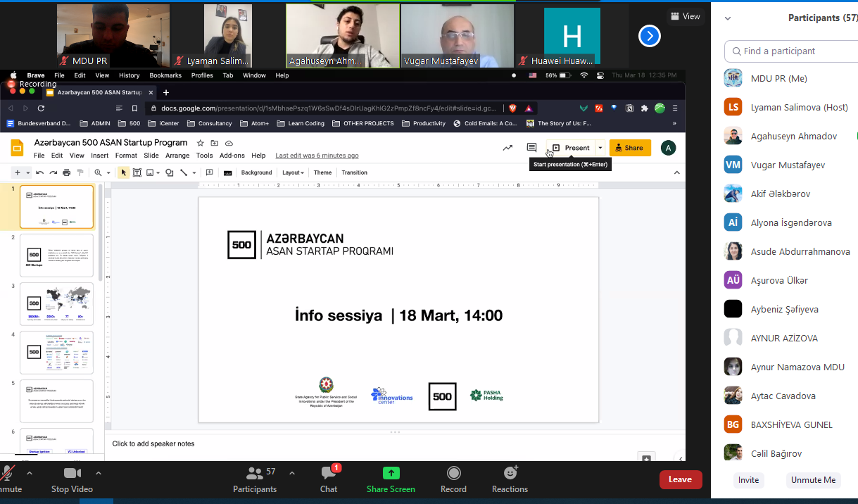The image size is (858, 504).
Task: Open the Insert menu in Google Slides
Action: [100, 156]
